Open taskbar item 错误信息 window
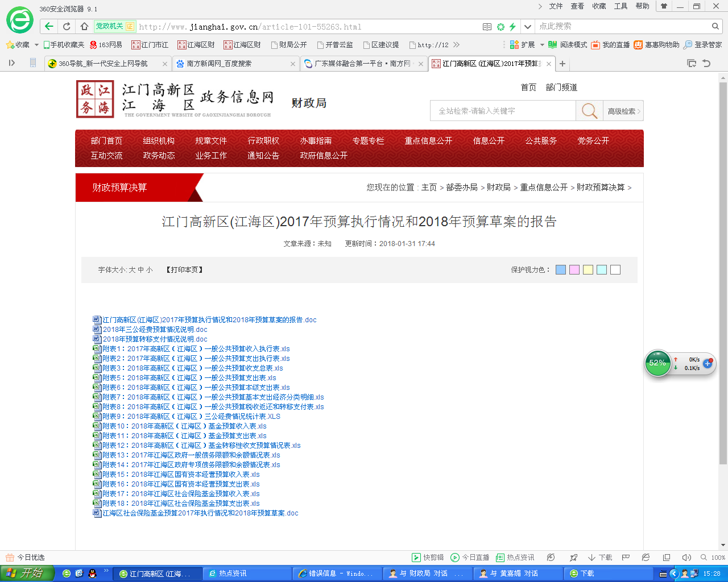The image size is (728, 582). pyautogui.click(x=336, y=573)
